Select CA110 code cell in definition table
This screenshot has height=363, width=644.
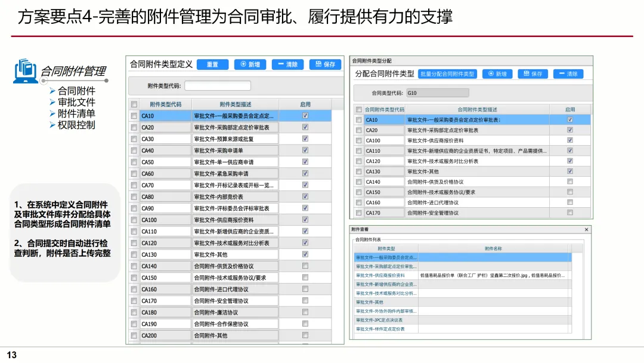click(x=166, y=232)
